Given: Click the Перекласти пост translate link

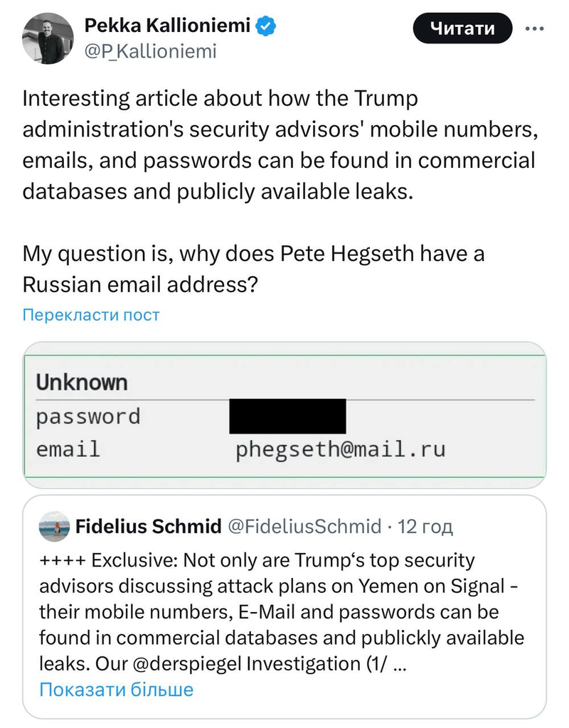Looking at the screenshot, I should [91, 315].
